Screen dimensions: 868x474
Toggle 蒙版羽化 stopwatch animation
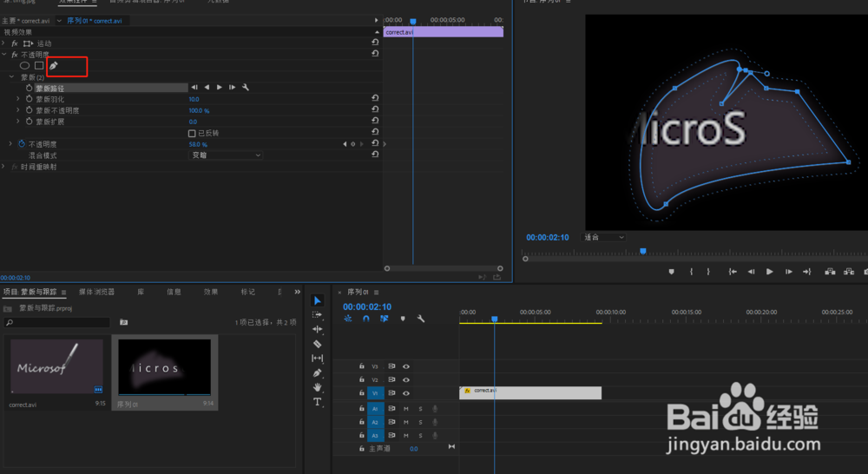click(29, 99)
